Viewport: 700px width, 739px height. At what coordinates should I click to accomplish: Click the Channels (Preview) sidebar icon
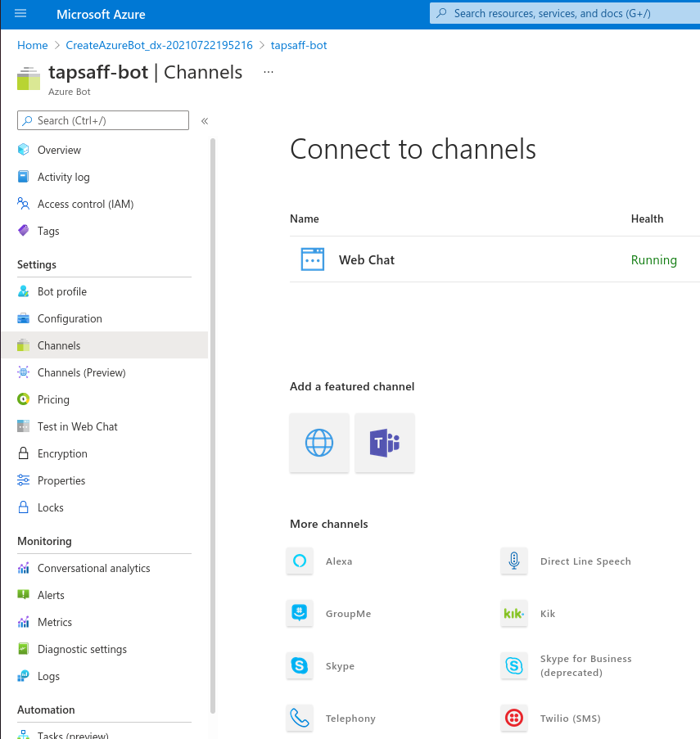tap(23, 372)
